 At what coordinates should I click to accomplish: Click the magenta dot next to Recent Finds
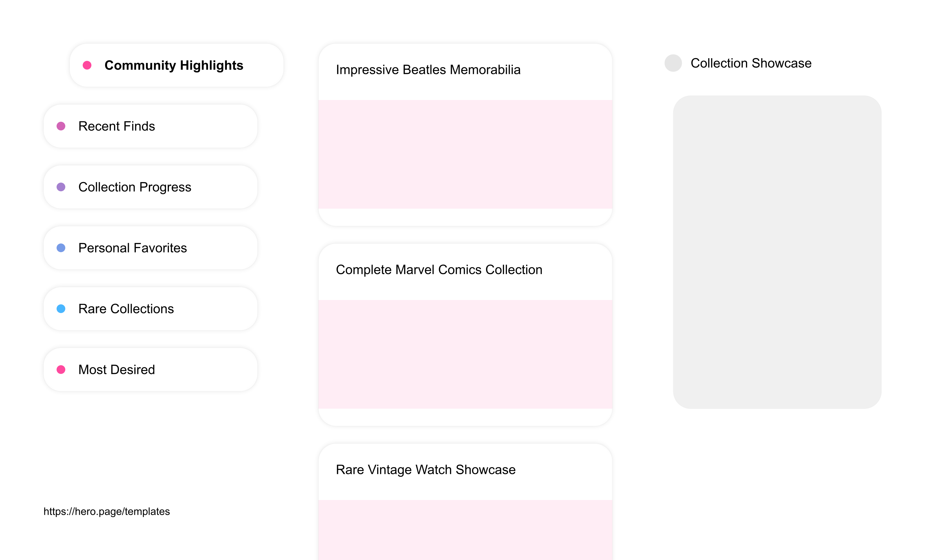(61, 126)
